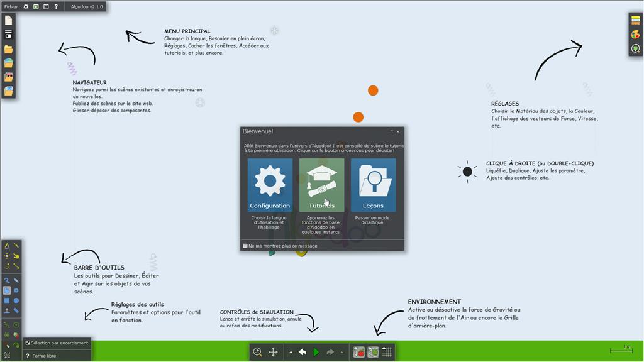This screenshot has height=362, width=644.
Task: Select the Box tool
Action: 7,300
